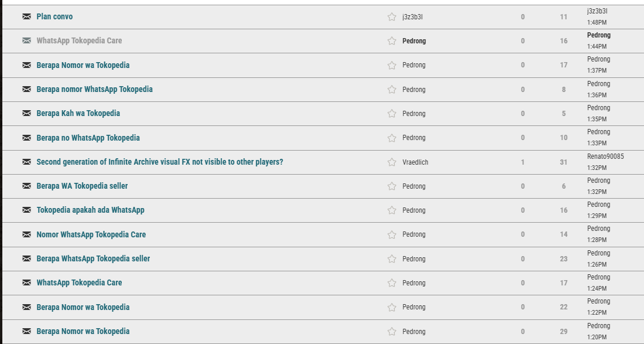The width and height of the screenshot is (644, 344).
Task: Click envelope icon for Nomor WhatsApp Tokopedia Care
Action: click(26, 234)
